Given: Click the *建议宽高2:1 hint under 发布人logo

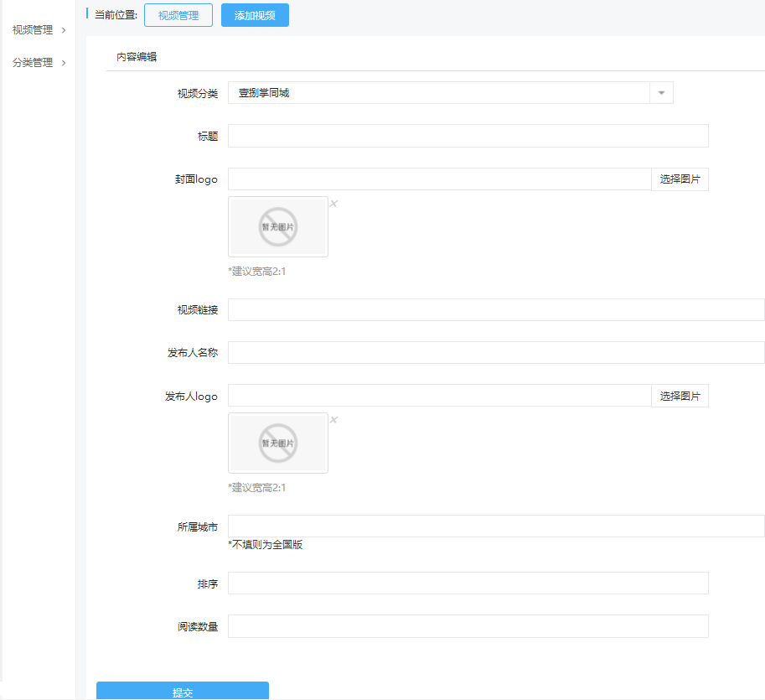Looking at the screenshot, I should click(257, 488).
